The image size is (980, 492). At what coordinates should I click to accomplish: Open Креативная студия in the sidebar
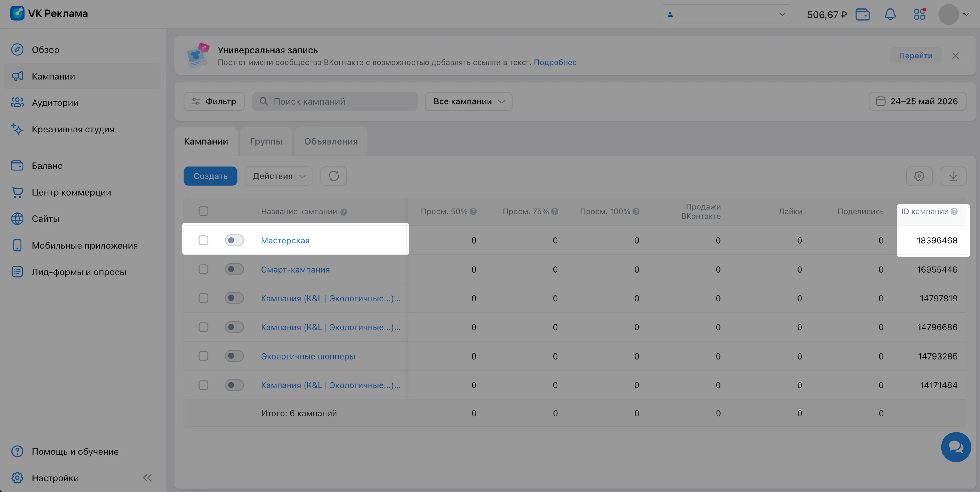(x=82, y=129)
